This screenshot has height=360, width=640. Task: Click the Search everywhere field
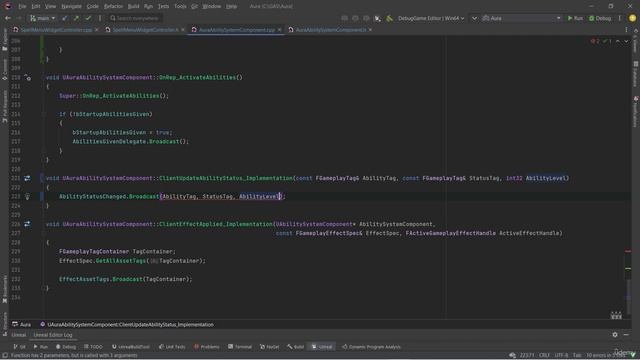coord(135,18)
